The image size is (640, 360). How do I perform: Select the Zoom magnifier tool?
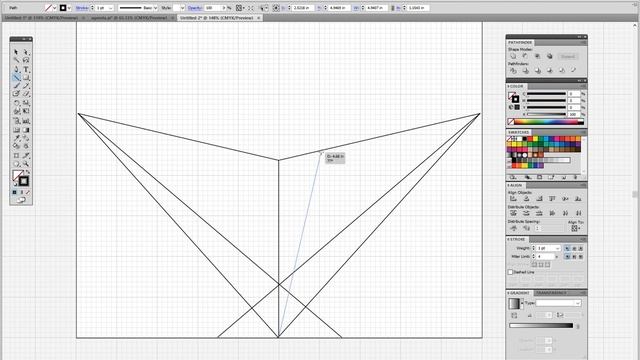coord(26,164)
